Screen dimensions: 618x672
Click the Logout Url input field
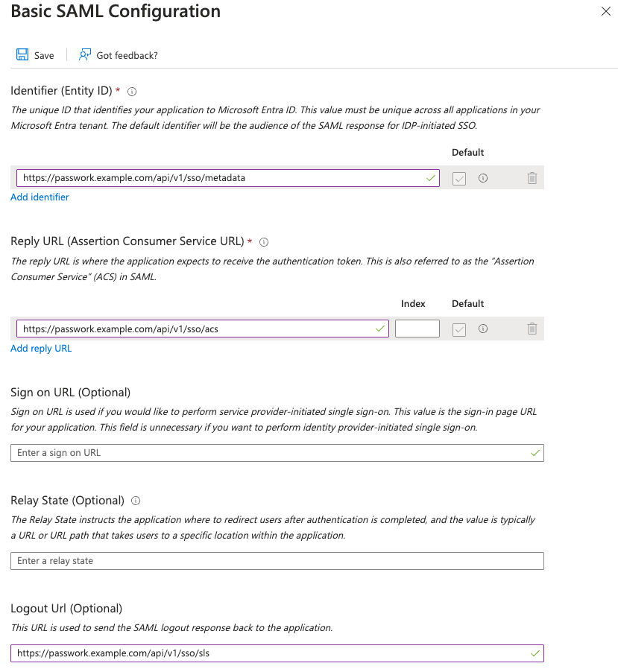coord(277,653)
